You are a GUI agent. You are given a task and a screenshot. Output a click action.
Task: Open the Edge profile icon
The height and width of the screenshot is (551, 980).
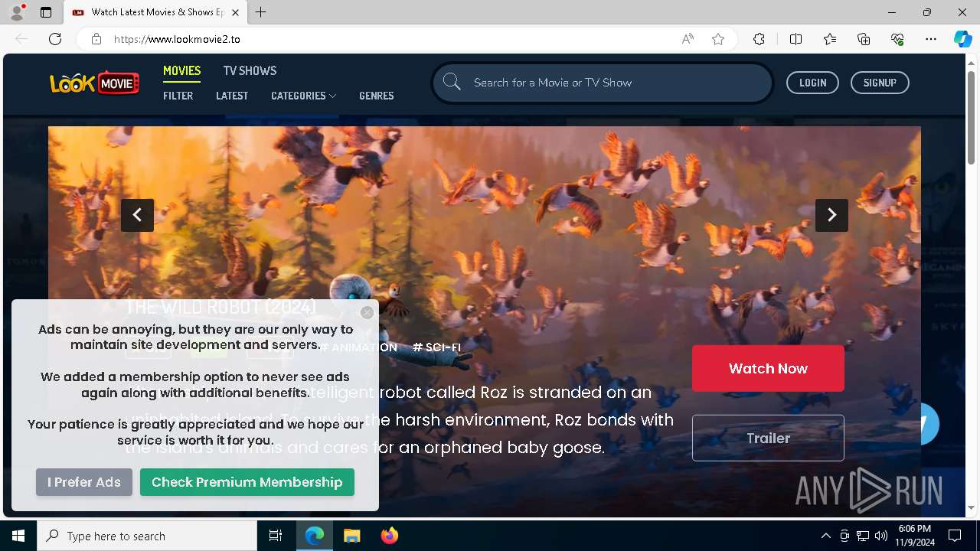point(17,12)
